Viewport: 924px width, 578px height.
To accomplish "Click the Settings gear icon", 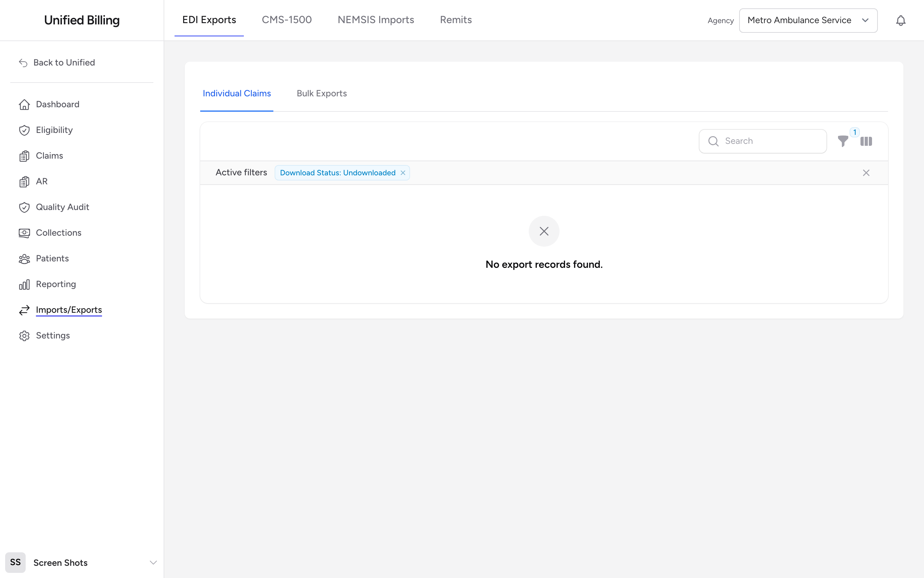I will 24,336.
